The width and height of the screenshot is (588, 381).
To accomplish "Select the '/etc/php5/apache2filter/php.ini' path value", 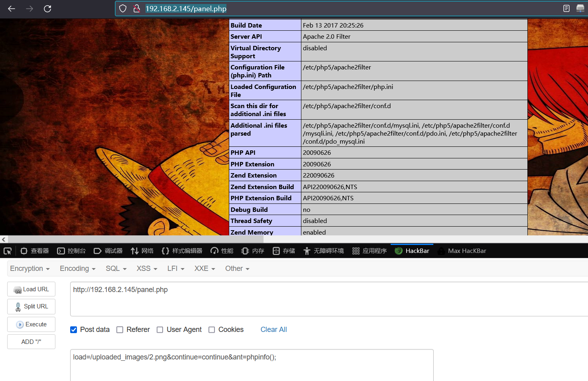I will [x=348, y=87].
